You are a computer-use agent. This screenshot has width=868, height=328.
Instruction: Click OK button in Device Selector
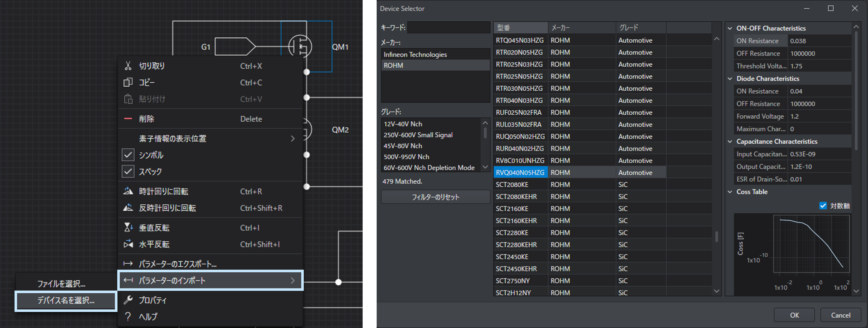point(794,315)
